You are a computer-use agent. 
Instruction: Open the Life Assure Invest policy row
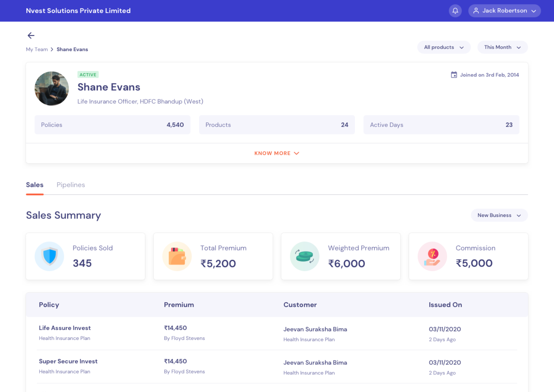click(x=65, y=328)
